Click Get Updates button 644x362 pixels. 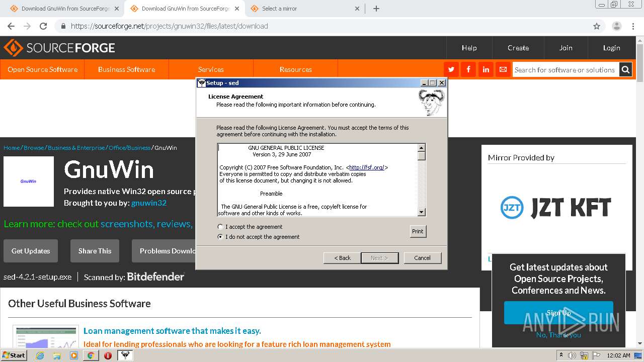[x=31, y=251]
